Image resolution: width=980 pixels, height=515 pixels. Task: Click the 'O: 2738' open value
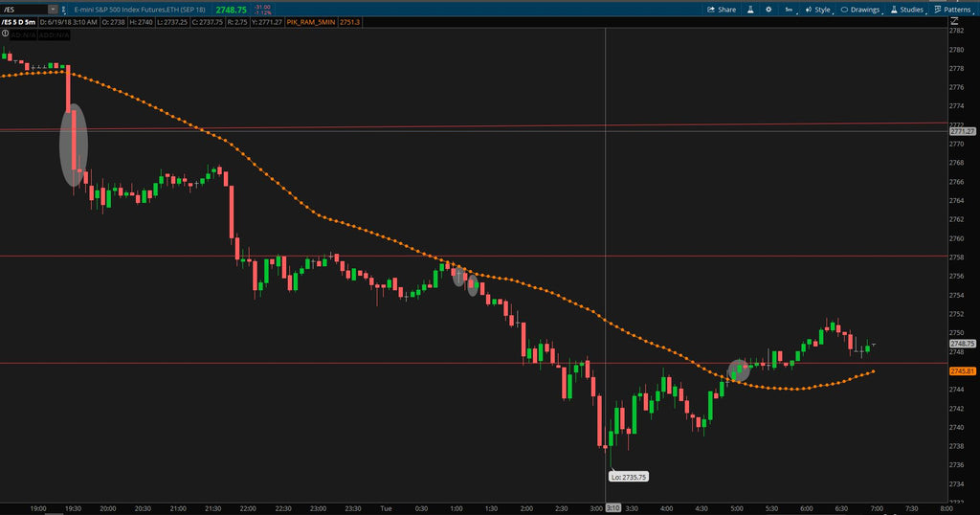pos(114,22)
